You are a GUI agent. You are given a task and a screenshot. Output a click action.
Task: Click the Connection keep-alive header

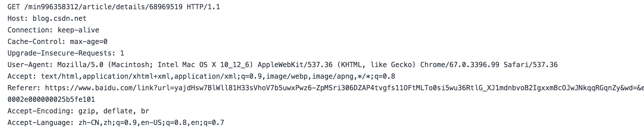53,30
